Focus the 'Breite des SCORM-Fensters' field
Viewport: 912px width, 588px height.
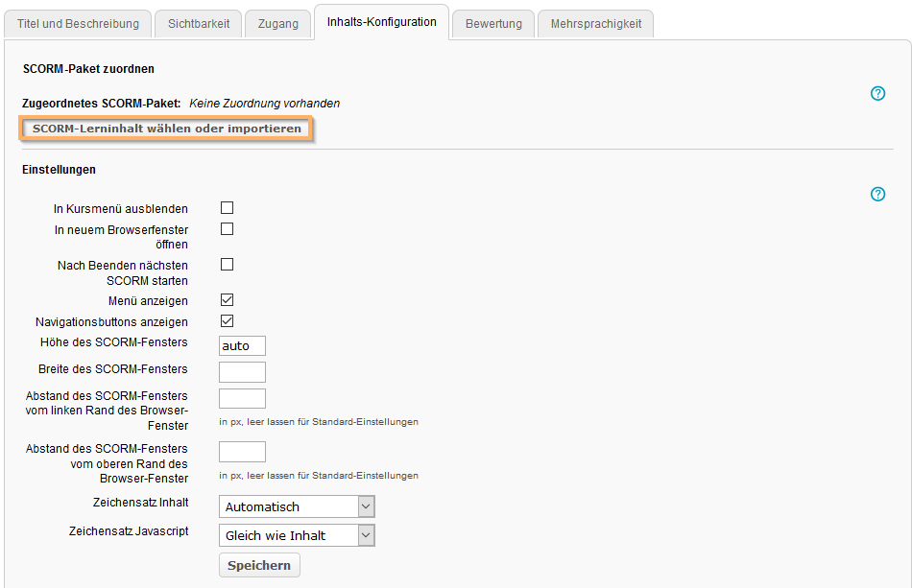242,372
